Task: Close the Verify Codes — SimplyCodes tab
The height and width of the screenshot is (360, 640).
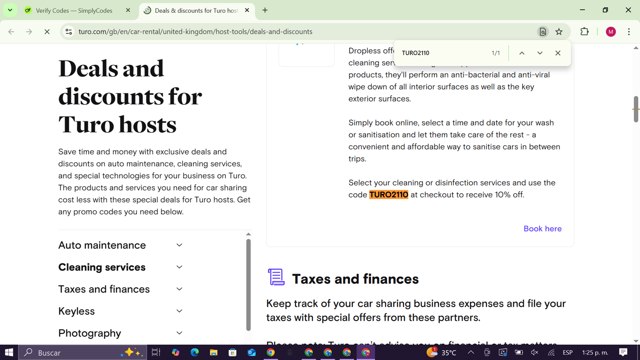Action: (128, 11)
